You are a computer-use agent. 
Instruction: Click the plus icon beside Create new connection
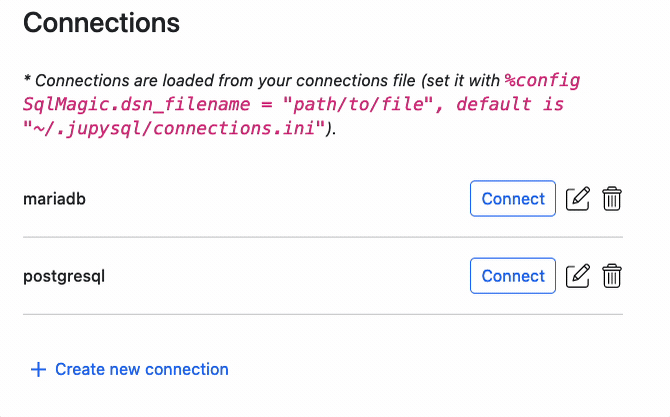click(39, 370)
